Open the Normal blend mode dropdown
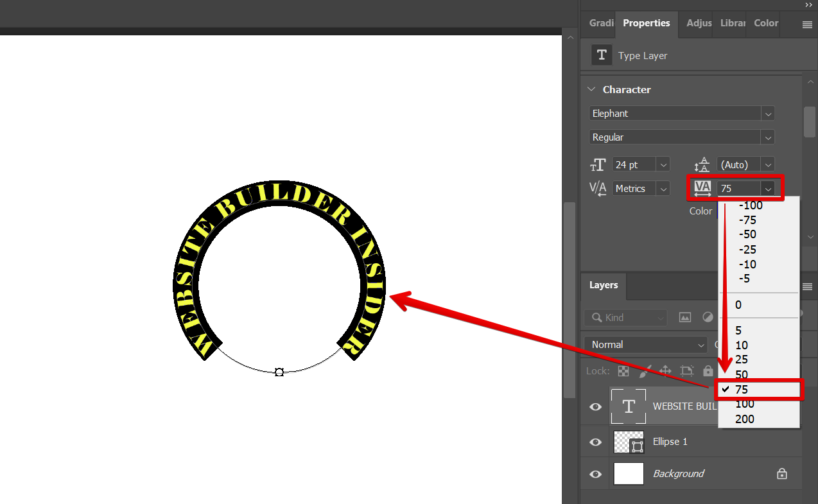This screenshot has width=818, height=504. tap(645, 344)
